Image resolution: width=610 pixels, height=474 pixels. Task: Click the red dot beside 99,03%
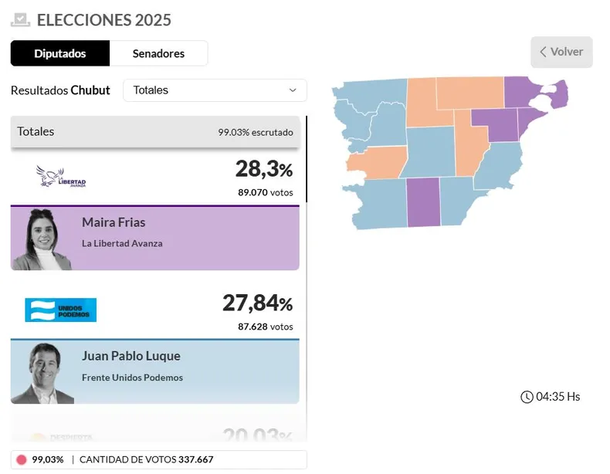pos(21,459)
